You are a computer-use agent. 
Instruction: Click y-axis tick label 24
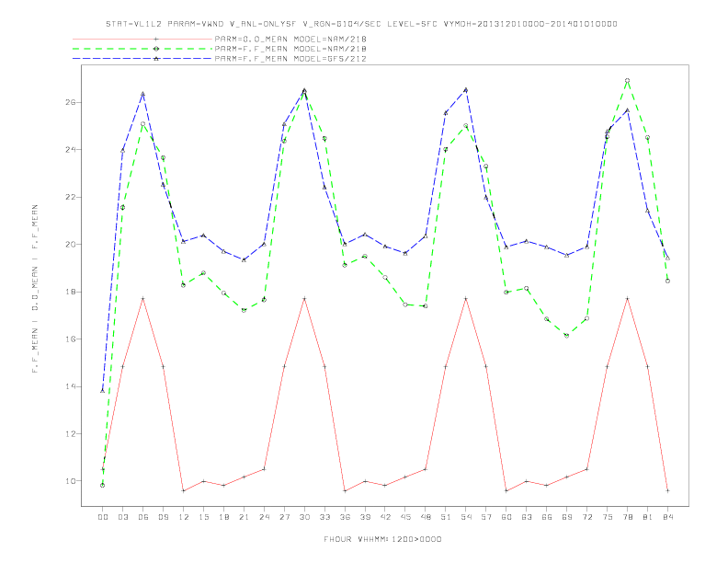coord(71,150)
